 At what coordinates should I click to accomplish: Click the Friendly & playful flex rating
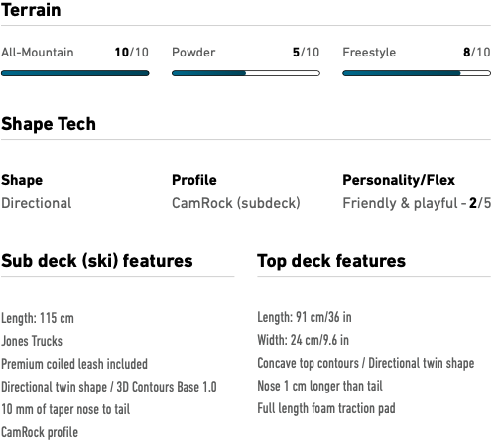pyautogui.click(x=417, y=203)
